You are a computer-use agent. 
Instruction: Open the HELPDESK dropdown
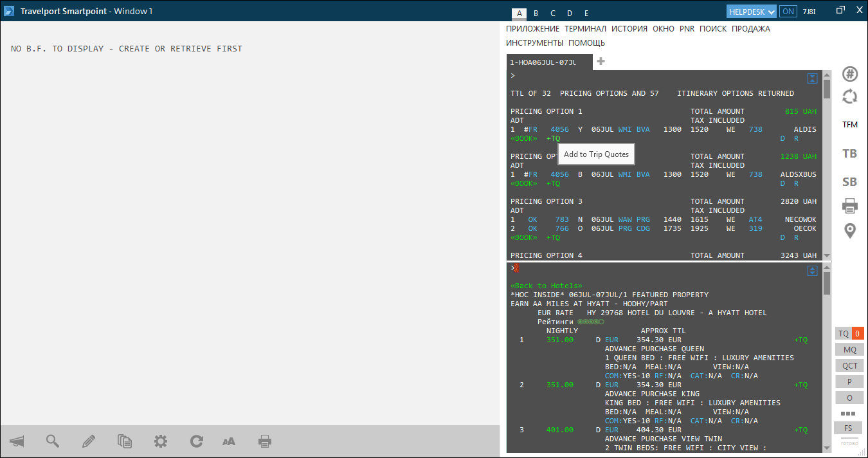[x=751, y=12]
